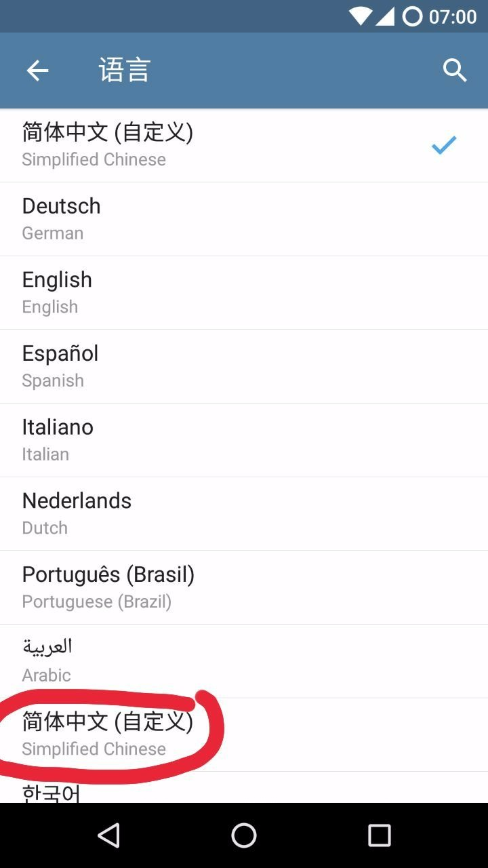This screenshot has height=868, width=488.
Task: Tap the 语言 page title
Action: coord(124,71)
